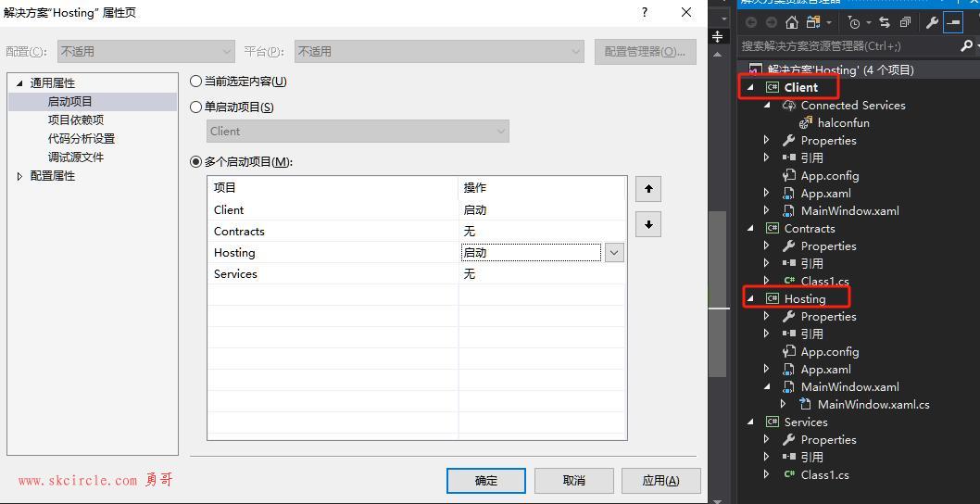This screenshot has height=504, width=980.
Task: Select 项目依赖项 in the property page tree
Action: (76, 120)
